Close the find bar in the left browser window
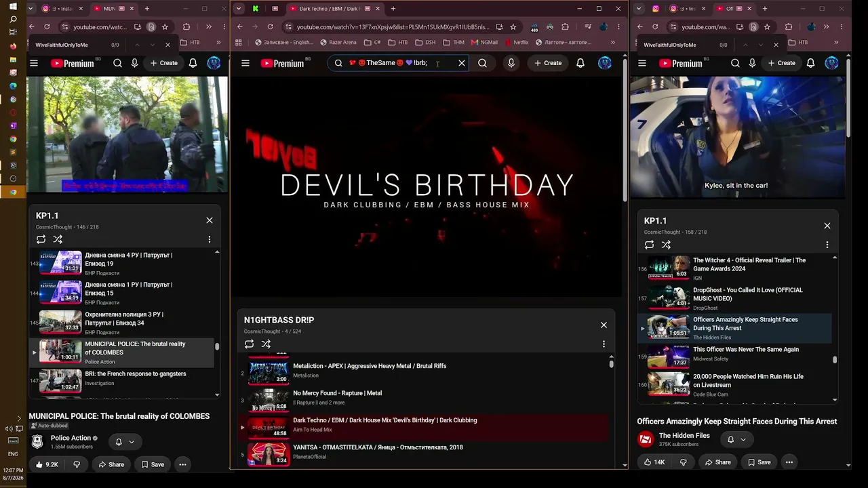Viewport: 868px width, 488px height. [x=168, y=45]
